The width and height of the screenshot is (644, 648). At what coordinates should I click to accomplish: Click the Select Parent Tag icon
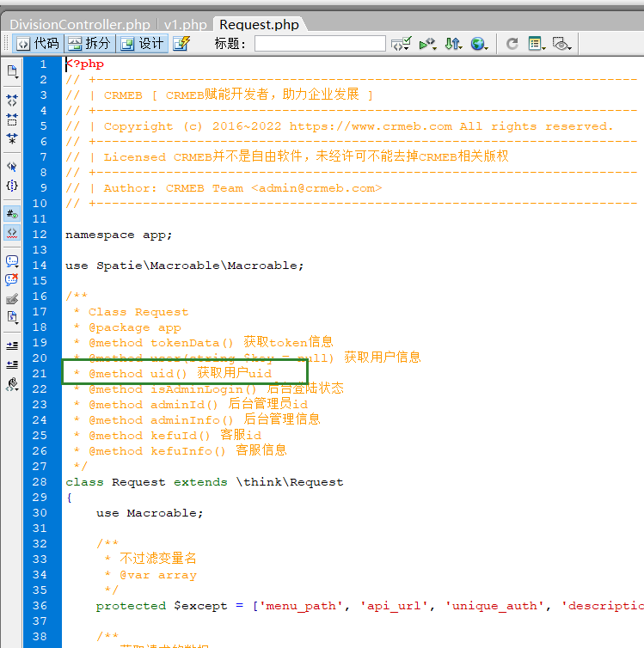(12, 167)
